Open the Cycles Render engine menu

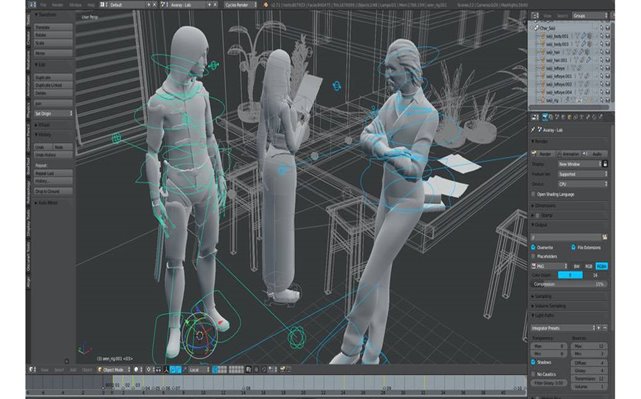pos(241,5)
